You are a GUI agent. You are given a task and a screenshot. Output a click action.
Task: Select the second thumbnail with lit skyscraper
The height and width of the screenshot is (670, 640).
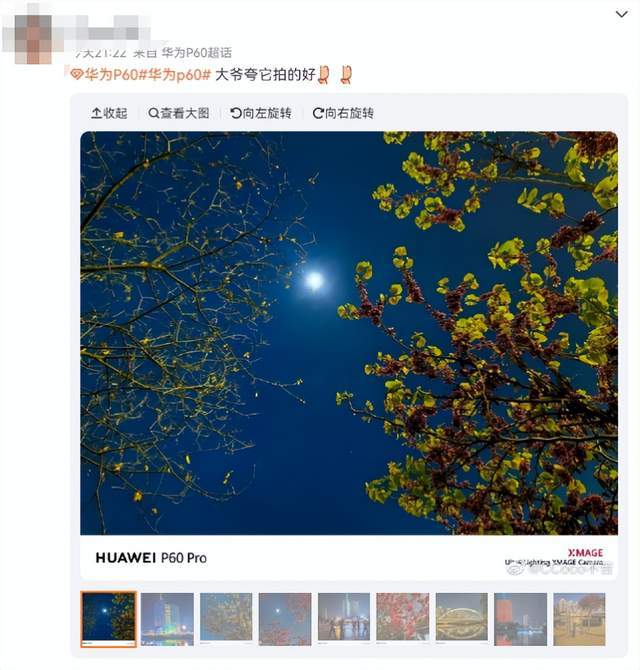[x=167, y=619]
